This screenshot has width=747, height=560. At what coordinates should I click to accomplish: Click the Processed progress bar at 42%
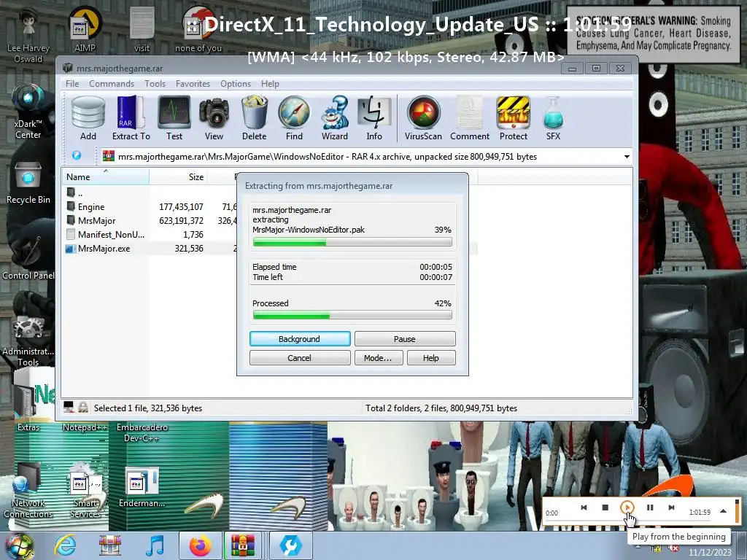352,315
